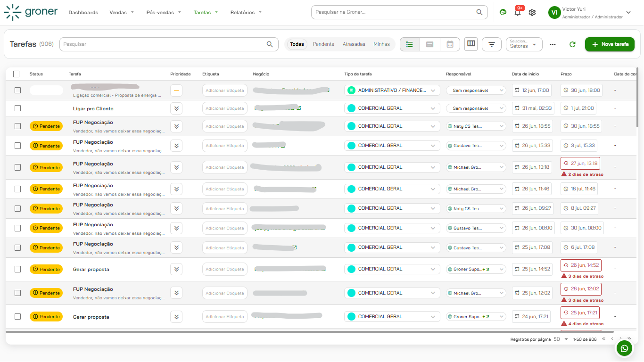Click the medium priority dash icon of Ligação comercial task
Screen dimensions: 644x362
click(176, 90)
